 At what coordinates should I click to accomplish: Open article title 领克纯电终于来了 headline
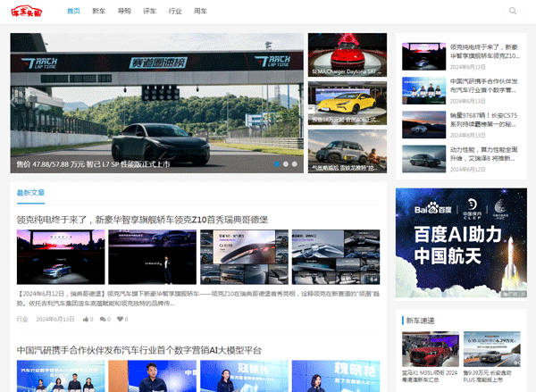click(x=142, y=220)
